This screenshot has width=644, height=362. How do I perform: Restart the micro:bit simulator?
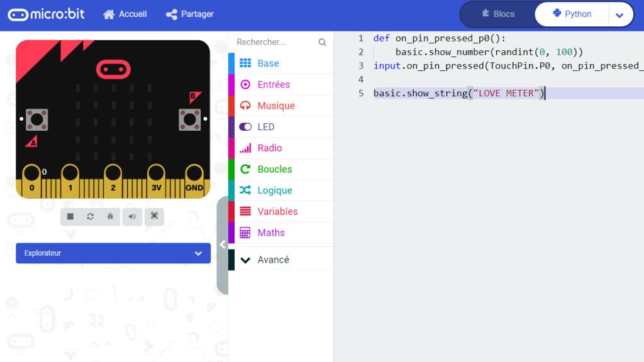tap(90, 217)
